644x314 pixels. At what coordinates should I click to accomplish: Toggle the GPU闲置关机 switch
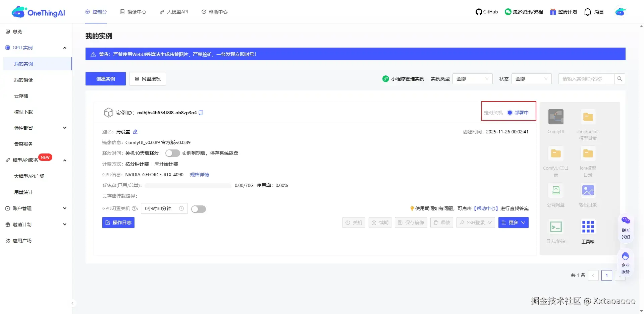198,209
